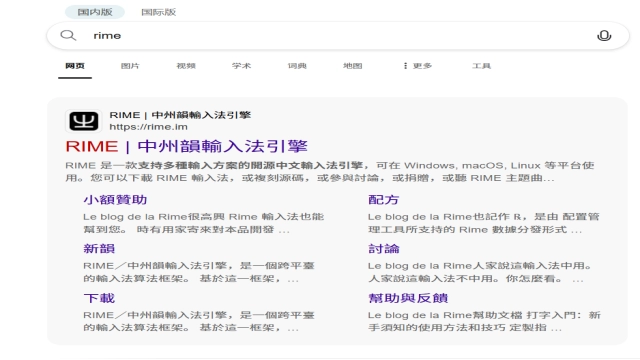This screenshot has width=640, height=360.
Task: Switch to the 国内版 toggle
Action: 95,12
